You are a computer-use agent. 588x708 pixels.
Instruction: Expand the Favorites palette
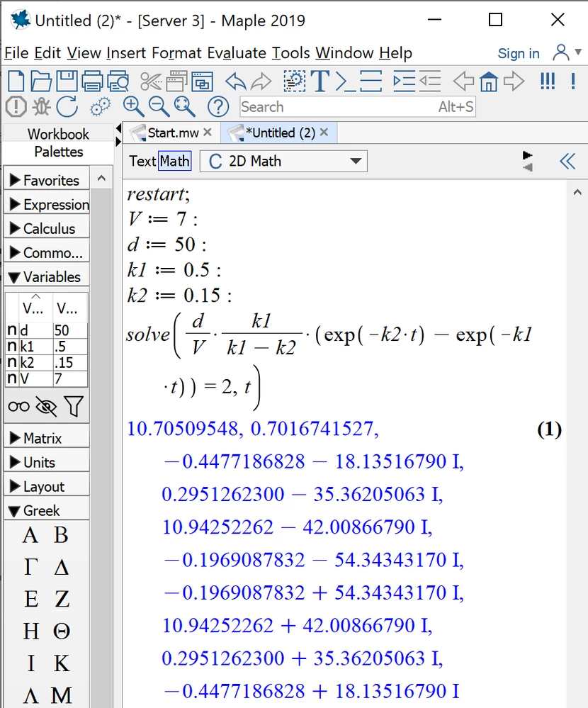point(47,180)
